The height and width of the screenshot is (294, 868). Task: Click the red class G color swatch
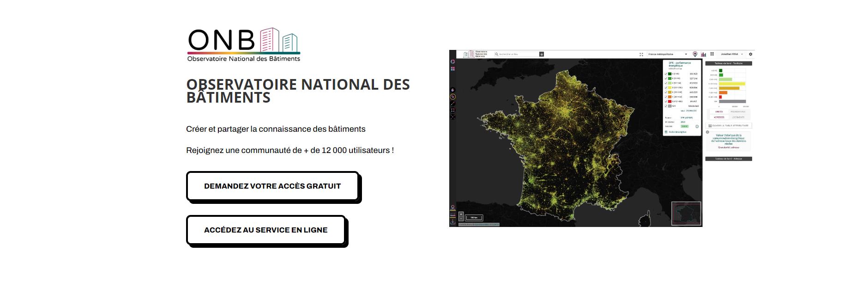click(670, 101)
